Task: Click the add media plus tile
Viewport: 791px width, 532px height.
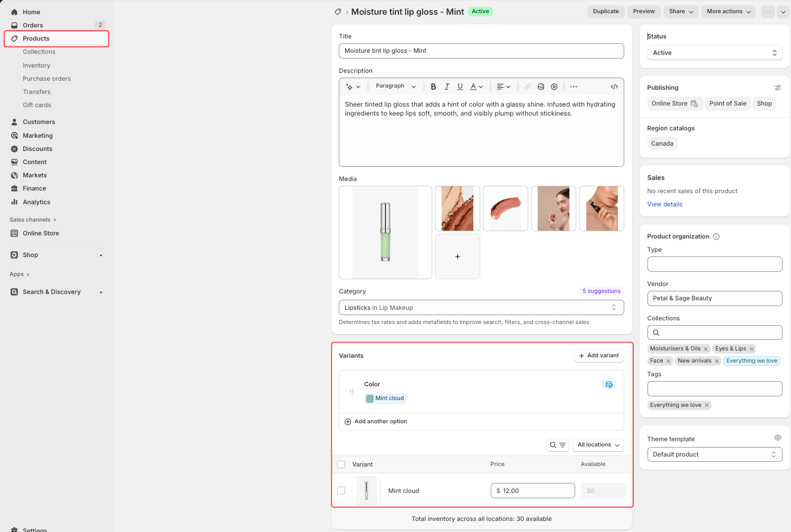Action: pos(458,256)
